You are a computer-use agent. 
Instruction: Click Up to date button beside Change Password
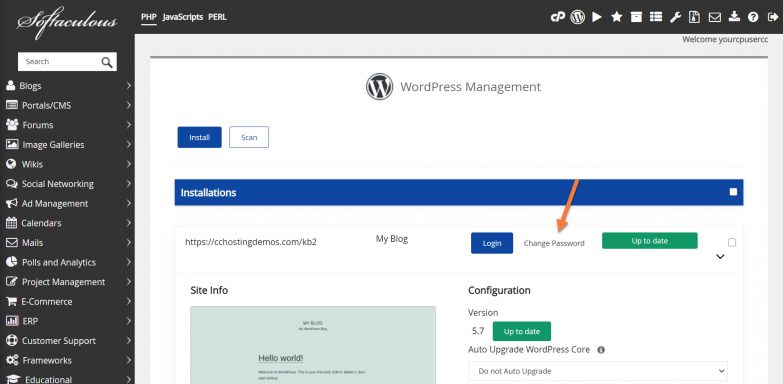[650, 241]
